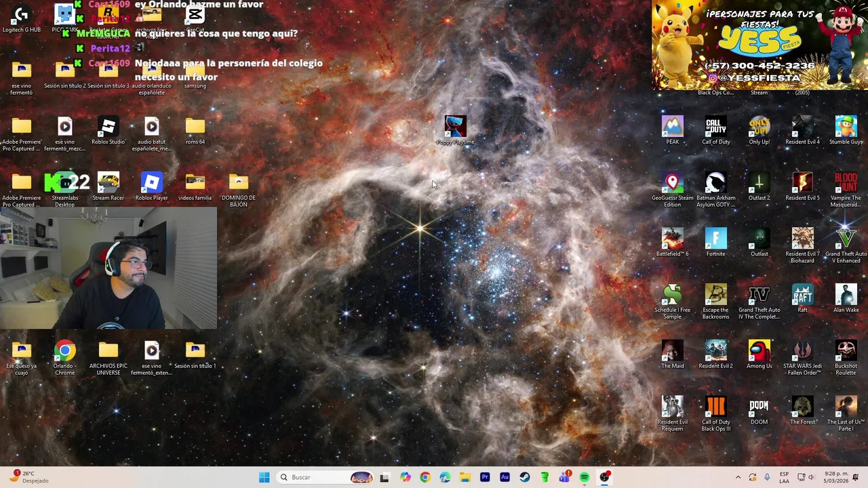This screenshot has height=488, width=868.
Task: Open Adobe Premiere Pro from taskbar
Action: [485, 477]
